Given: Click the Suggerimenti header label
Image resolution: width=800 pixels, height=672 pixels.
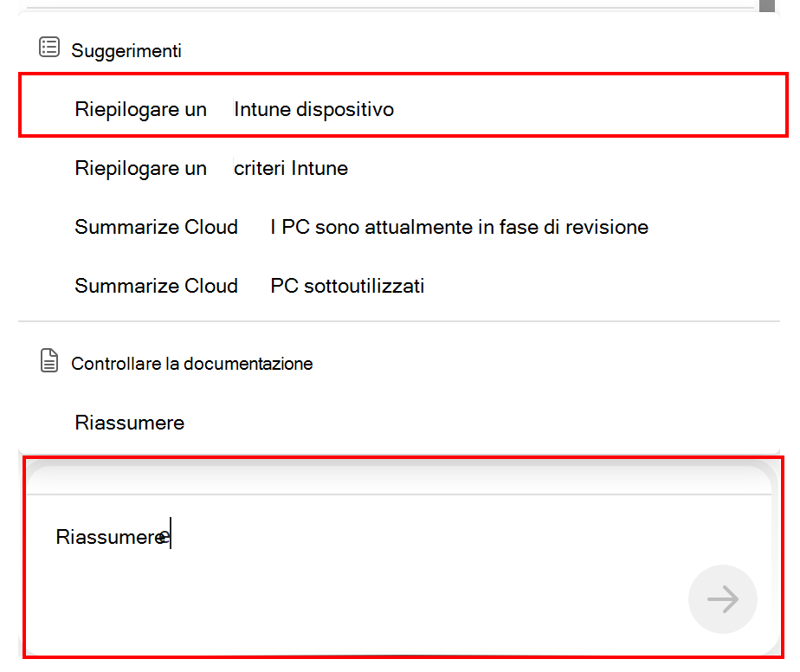Looking at the screenshot, I should 126,50.
